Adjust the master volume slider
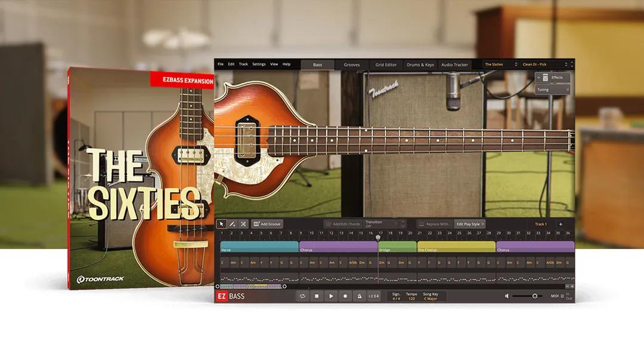Screen dimensions: 644x363 click(527, 296)
